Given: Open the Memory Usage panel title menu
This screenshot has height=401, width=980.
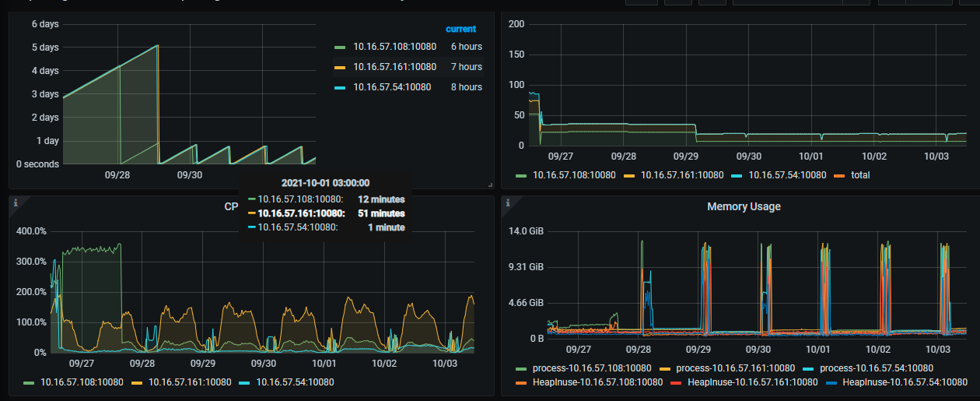Looking at the screenshot, I should point(744,206).
